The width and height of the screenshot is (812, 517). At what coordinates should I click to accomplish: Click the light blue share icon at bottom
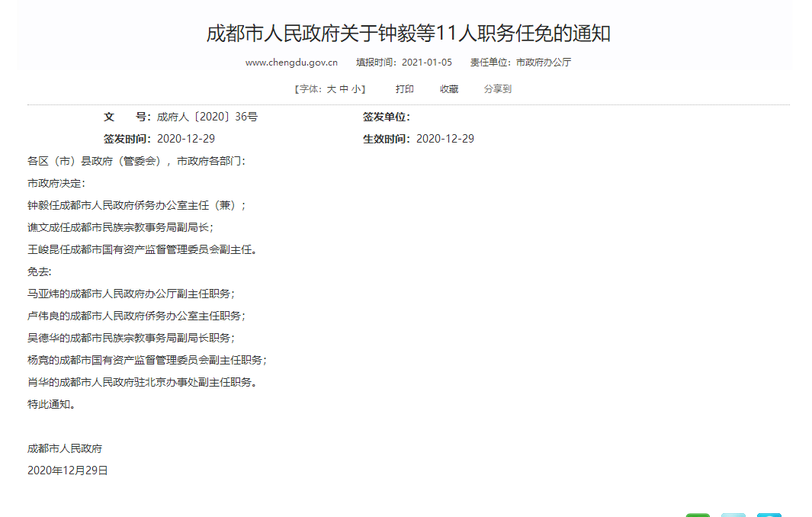[x=733, y=515]
